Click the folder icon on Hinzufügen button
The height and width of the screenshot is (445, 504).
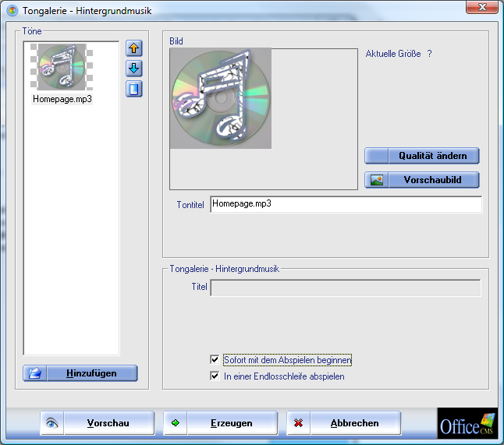pos(34,373)
